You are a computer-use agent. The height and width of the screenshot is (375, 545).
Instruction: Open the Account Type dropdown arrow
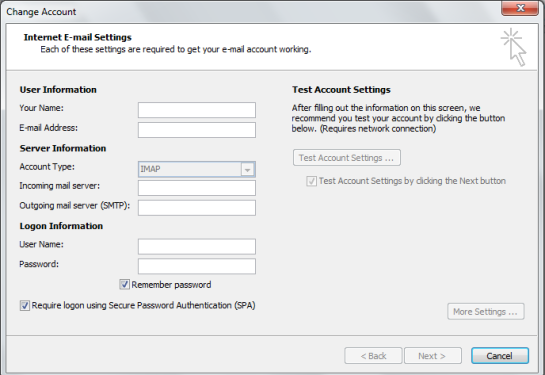pos(247,170)
